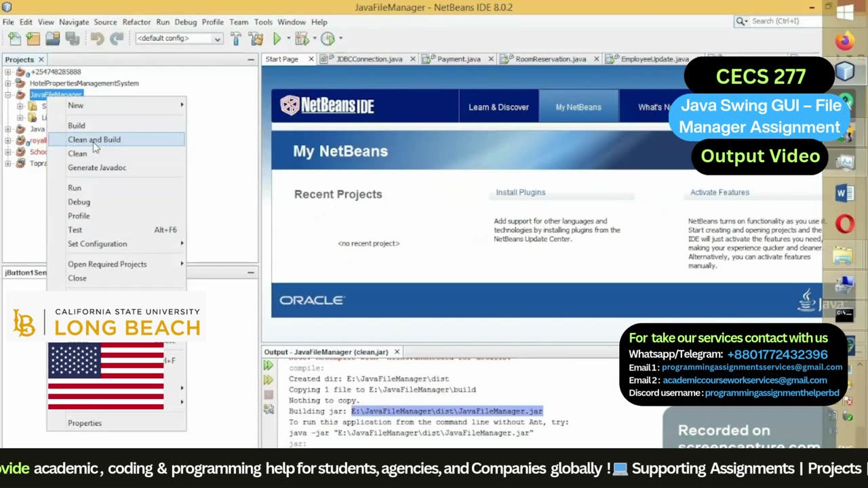Open the Refactor menu

136,22
